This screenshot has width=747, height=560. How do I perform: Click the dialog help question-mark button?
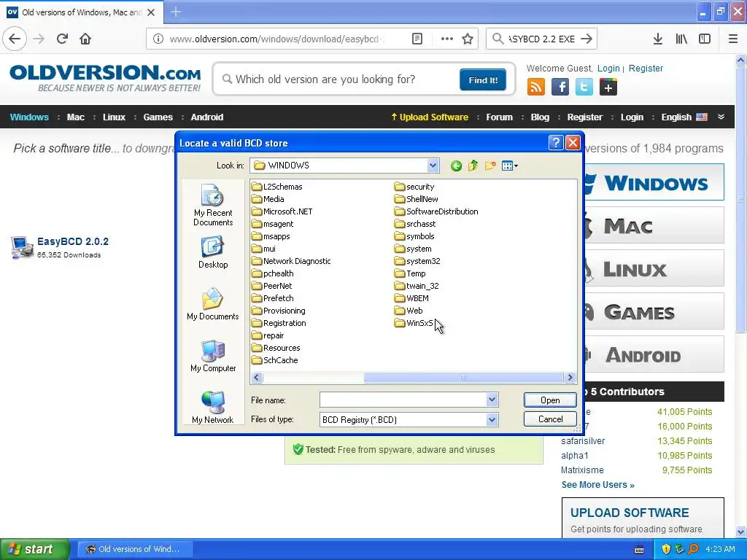pos(555,143)
